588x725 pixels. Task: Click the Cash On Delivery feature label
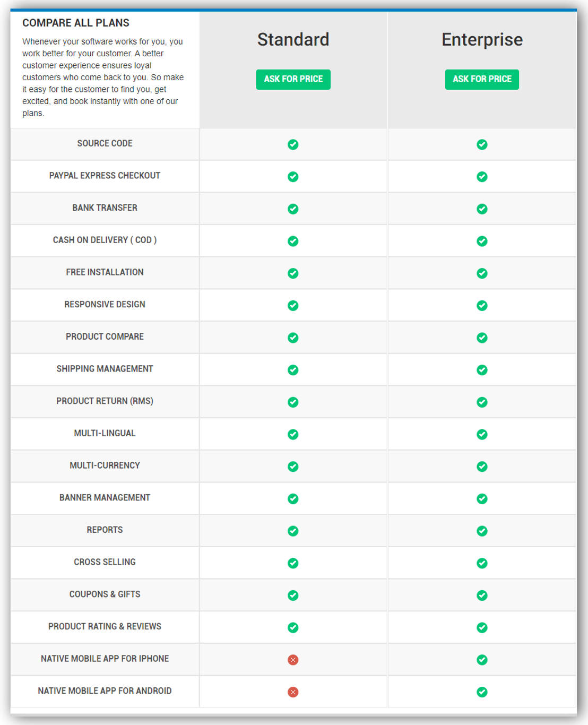click(x=105, y=240)
